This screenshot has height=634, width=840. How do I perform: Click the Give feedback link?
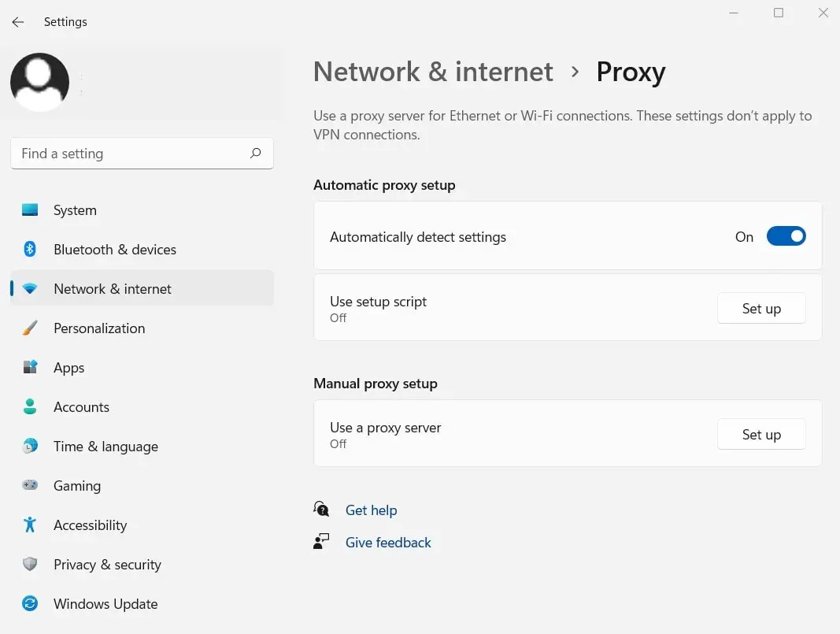point(388,543)
